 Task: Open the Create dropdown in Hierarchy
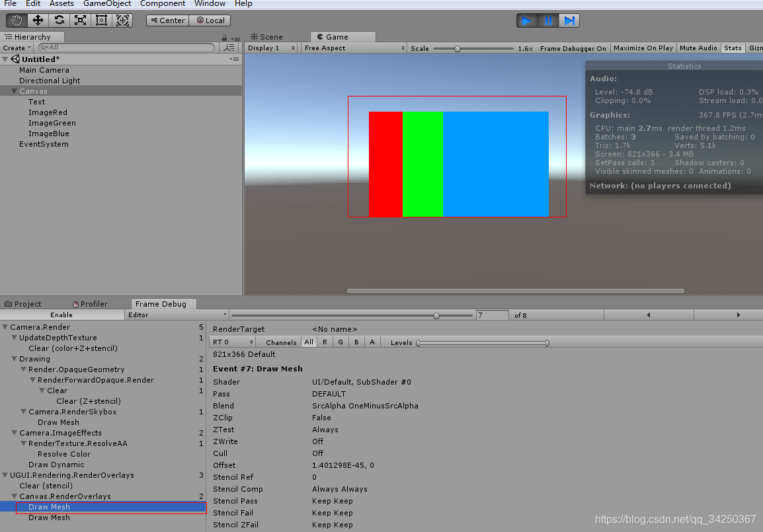17,48
